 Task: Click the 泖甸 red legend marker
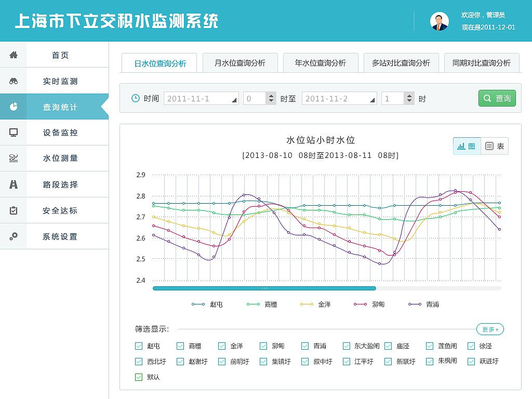coord(361,304)
